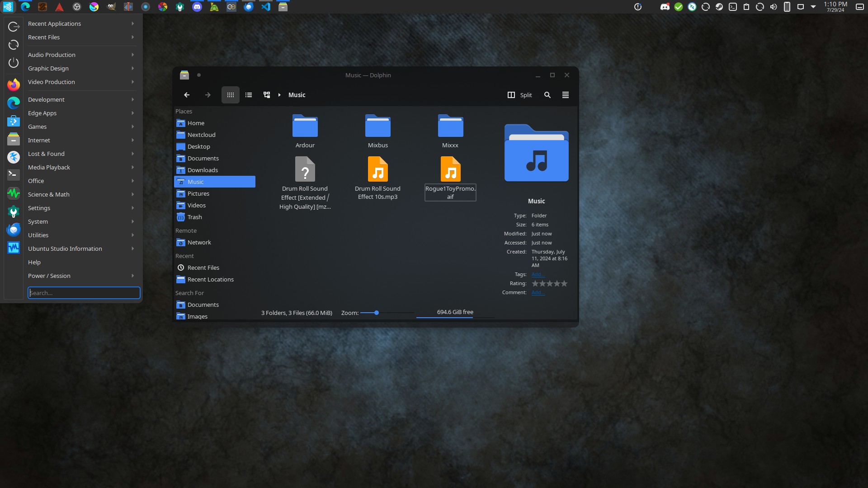Open Dolphin's search icon
This screenshot has height=488, width=868.
[547, 95]
